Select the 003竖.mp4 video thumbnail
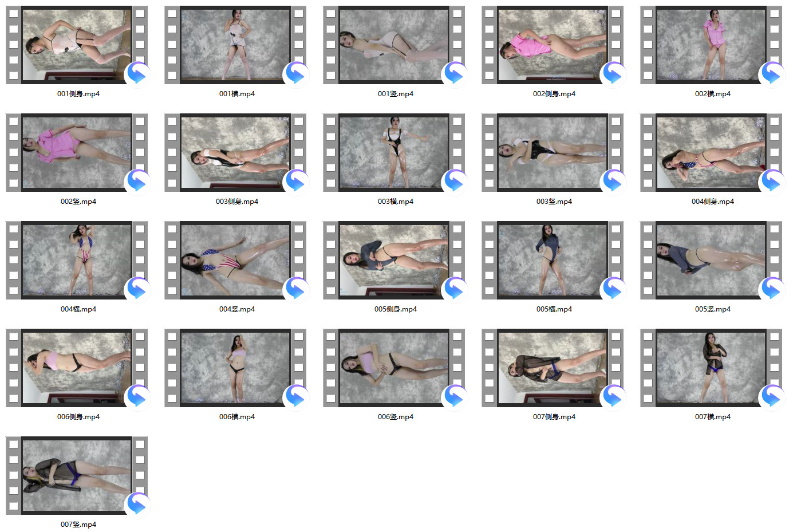The image size is (793, 532). tap(553, 153)
